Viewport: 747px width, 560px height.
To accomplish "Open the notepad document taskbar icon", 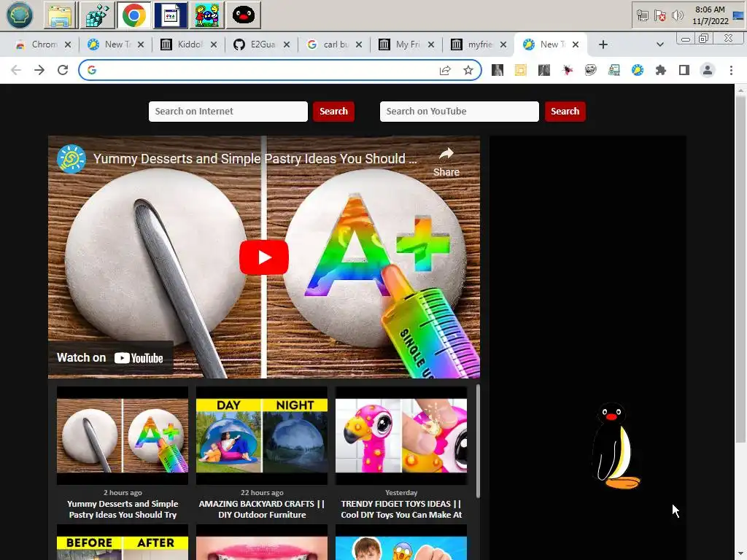I will [x=170, y=15].
